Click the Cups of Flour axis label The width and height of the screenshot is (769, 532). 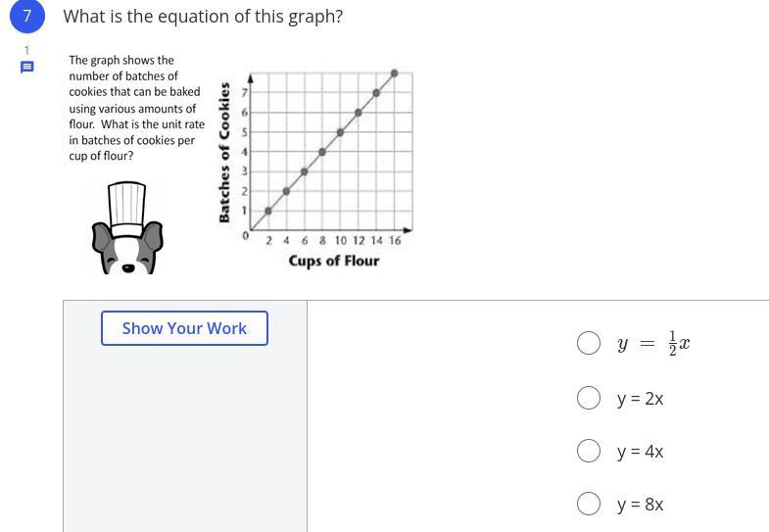click(x=334, y=261)
